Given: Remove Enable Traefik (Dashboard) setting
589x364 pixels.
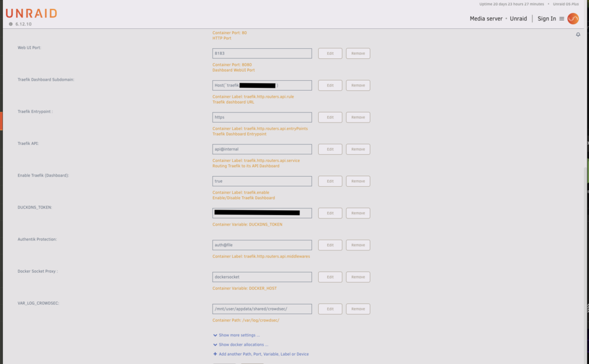Looking at the screenshot, I should click(x=358, y=181).
